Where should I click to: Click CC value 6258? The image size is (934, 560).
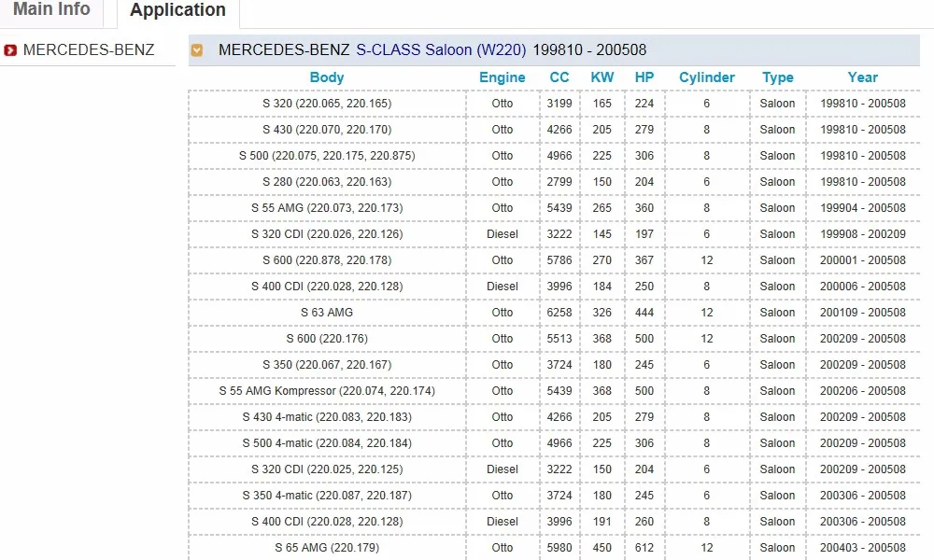(559, 313)
